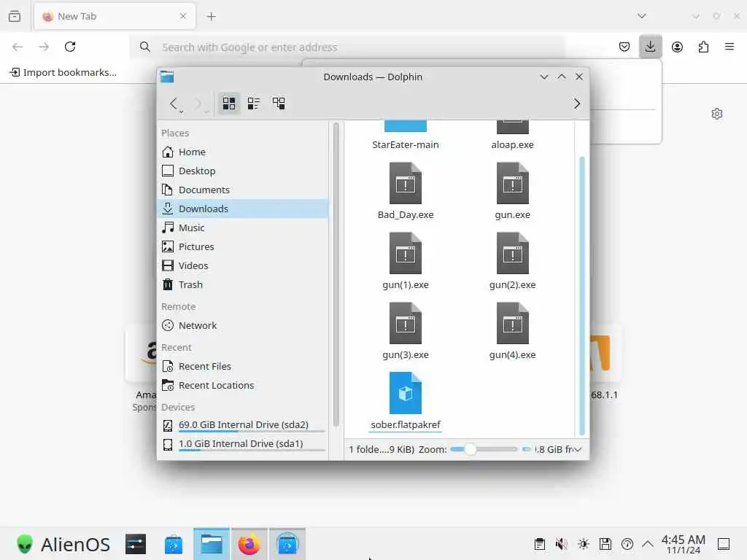
Task: Click the Dolphin window icon menu
Action: pyautogui.click(x=167, y=77)
